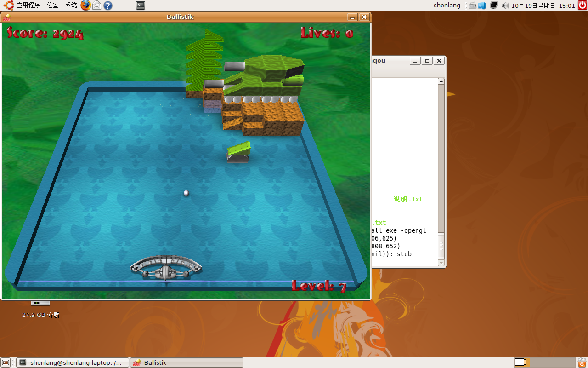Click the keyboard input method tray icon
Screen dimensions: 588x368
tap(472, 6)
